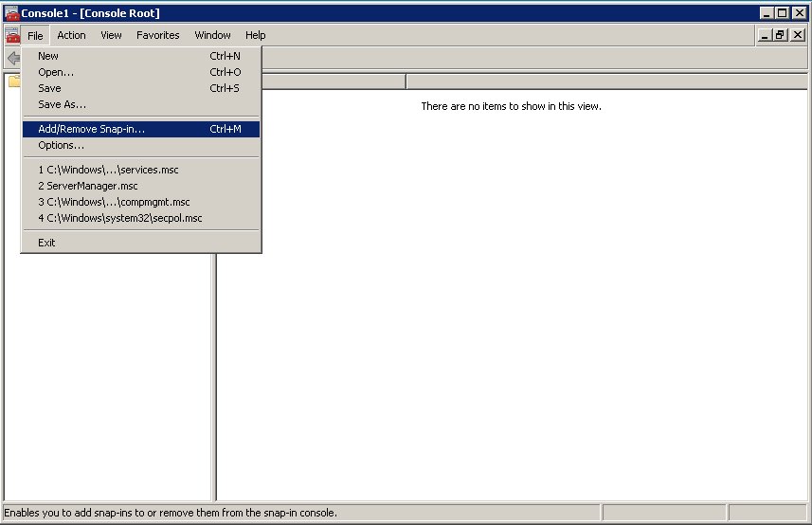The height and width of the screenshot is (525, 812).
Task: Open recent file secpol.msc
Action: tap(119, 218)
